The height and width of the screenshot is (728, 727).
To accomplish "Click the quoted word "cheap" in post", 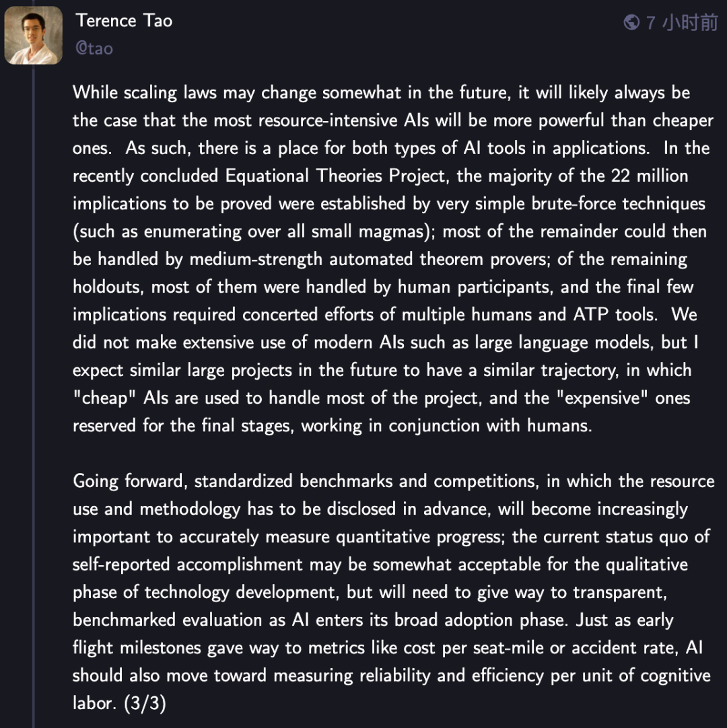I will [105, 398].
